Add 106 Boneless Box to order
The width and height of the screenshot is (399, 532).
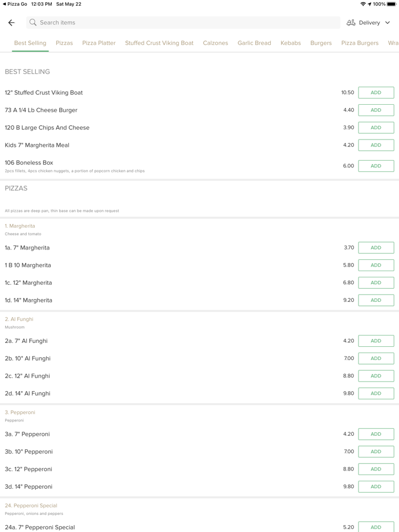point(376,166)
